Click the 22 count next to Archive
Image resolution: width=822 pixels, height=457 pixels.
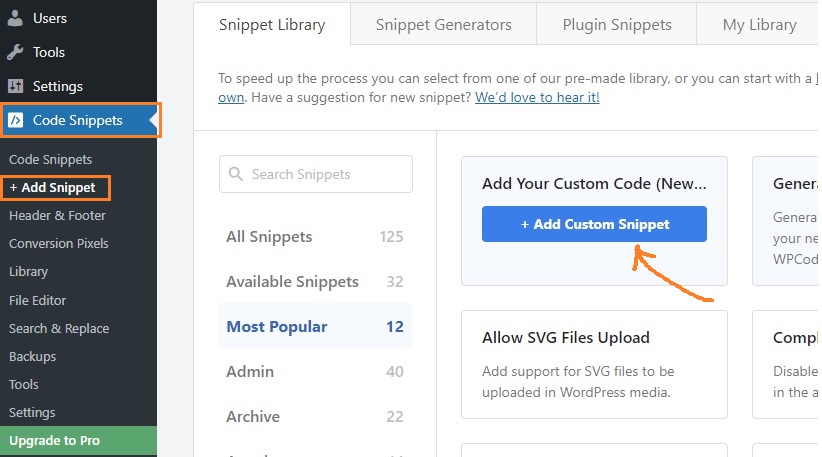point(395,417)
